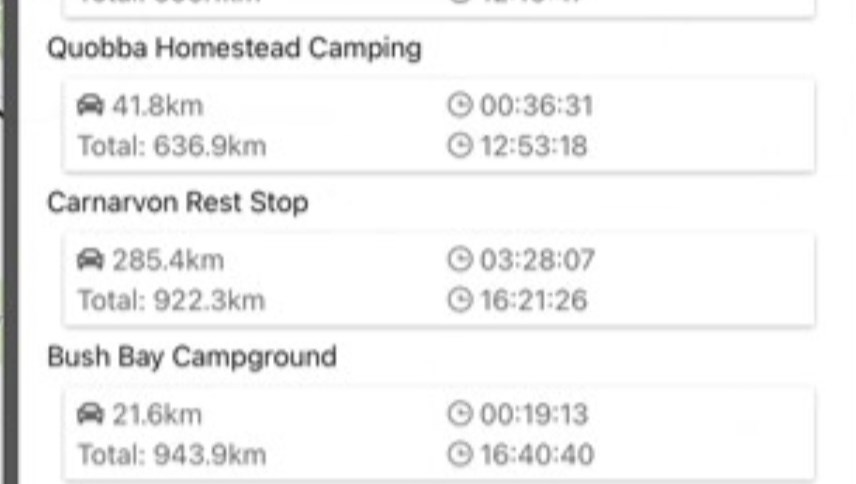Click the clock icon next to 16:40:40
The image size is (856, 484).
pyautogui.click(x=459, y=455)
